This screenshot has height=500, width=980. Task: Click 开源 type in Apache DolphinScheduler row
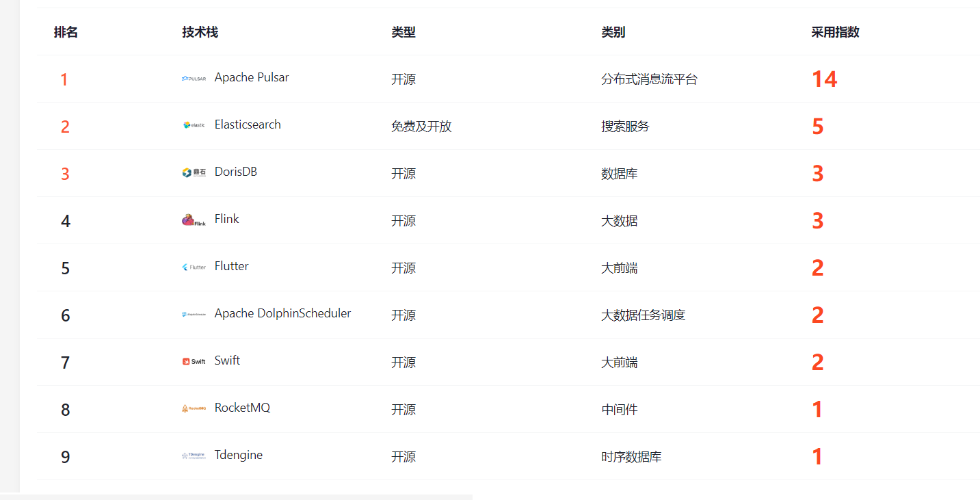[403, 315]
